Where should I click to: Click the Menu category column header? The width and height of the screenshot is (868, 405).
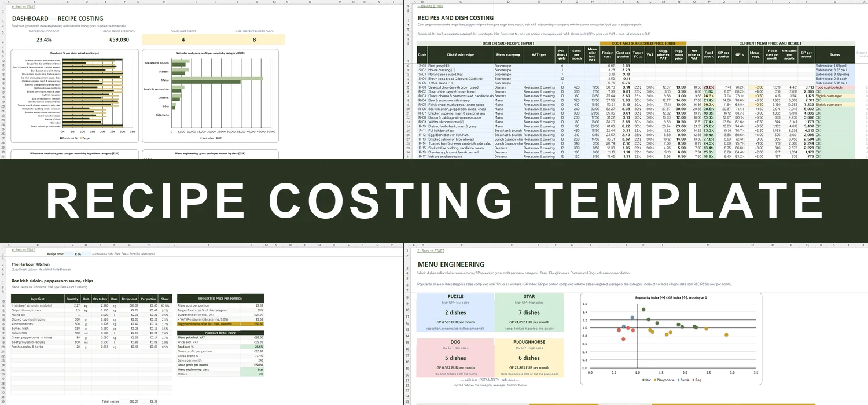tap(508, 54)
